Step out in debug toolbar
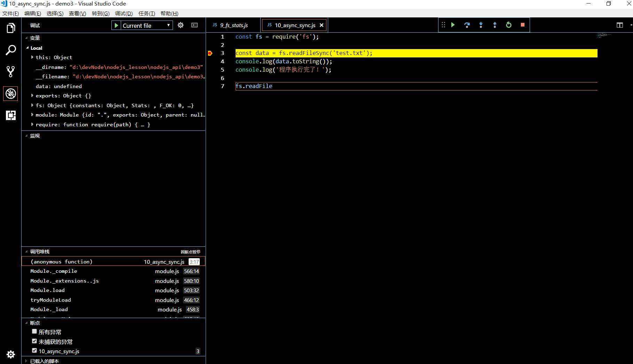This screenshot has width=633, height=364. tap(495, 25)
